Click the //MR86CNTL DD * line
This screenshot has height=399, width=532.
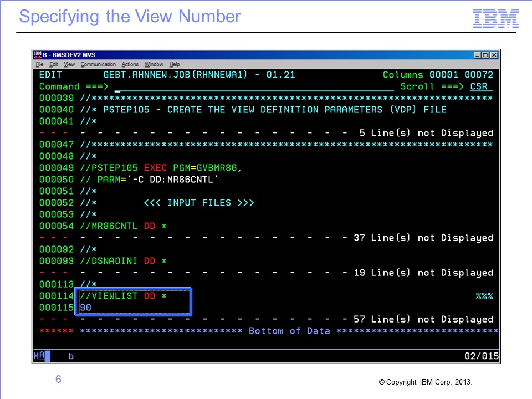(124, 226)
